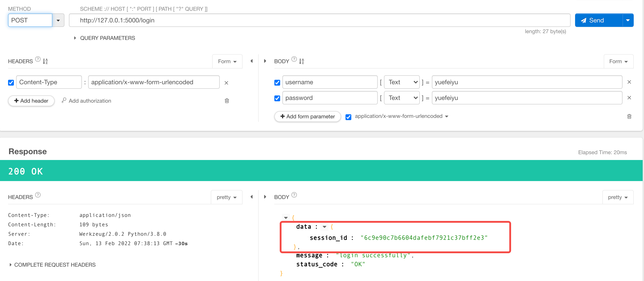Switch request headers Form view dropdown
The image size is (644, 281).
coord(227,61)
